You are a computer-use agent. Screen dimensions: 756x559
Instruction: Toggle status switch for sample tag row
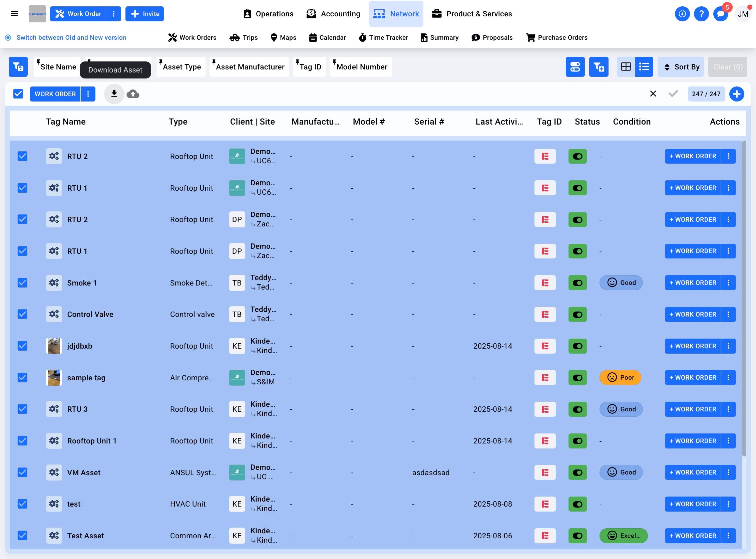click(x=578, y=377)
